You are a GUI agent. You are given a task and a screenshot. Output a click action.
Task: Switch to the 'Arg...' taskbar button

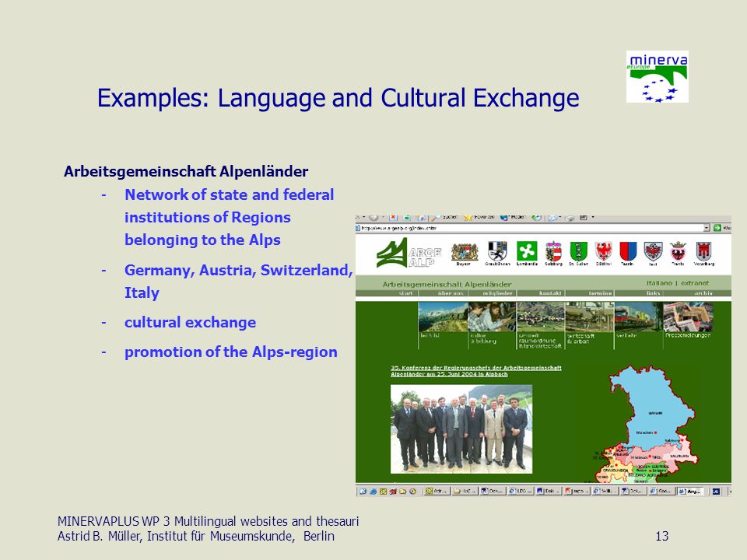[691, 491]
